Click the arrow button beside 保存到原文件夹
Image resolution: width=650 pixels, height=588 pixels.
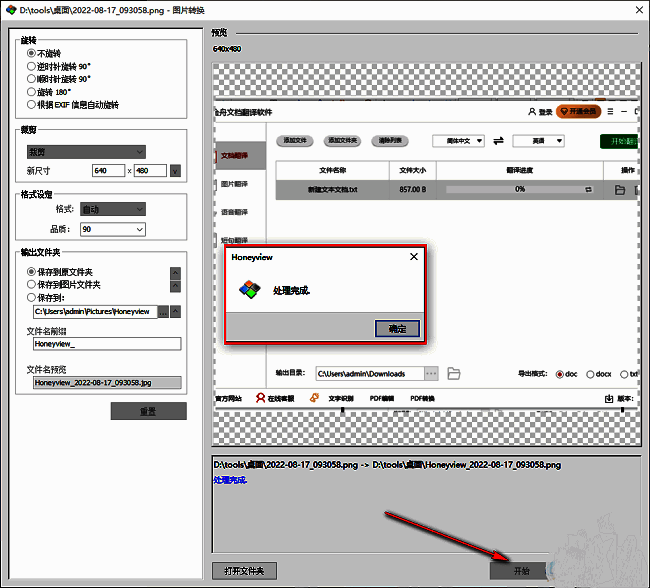(176, 272)
